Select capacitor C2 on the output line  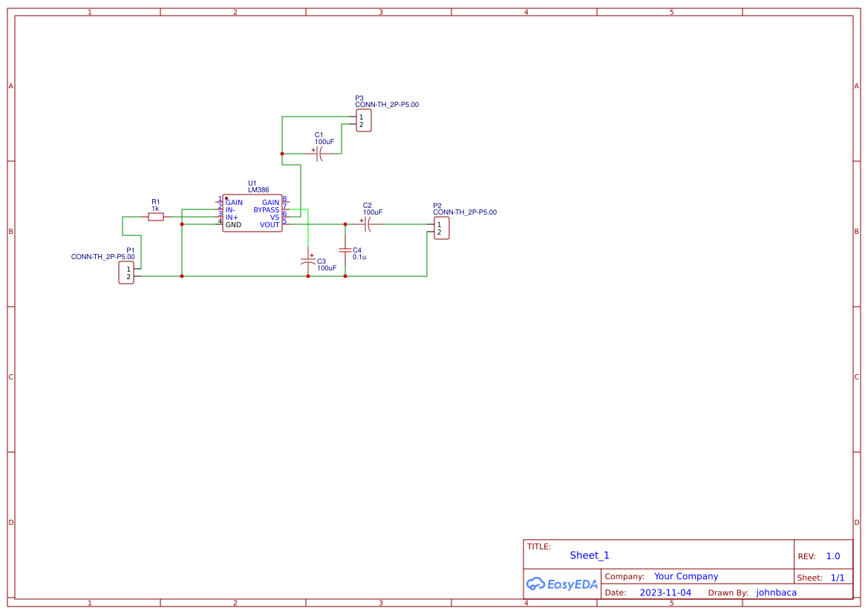coord(368,225)
